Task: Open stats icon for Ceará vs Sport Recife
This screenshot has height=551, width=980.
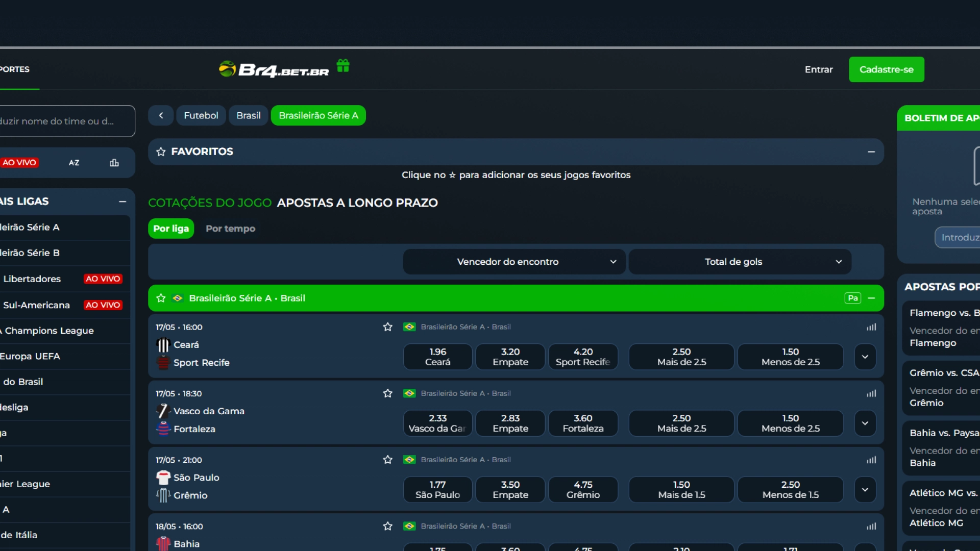Action: click(871, 327)
